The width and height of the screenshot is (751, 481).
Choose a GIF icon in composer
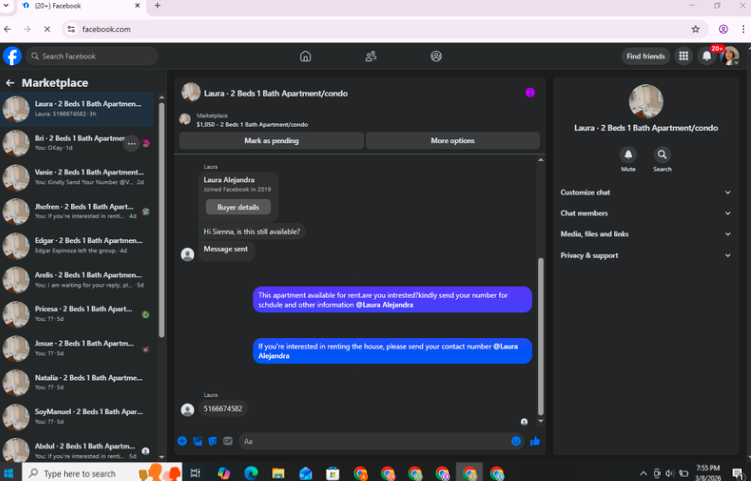[228, 441]
